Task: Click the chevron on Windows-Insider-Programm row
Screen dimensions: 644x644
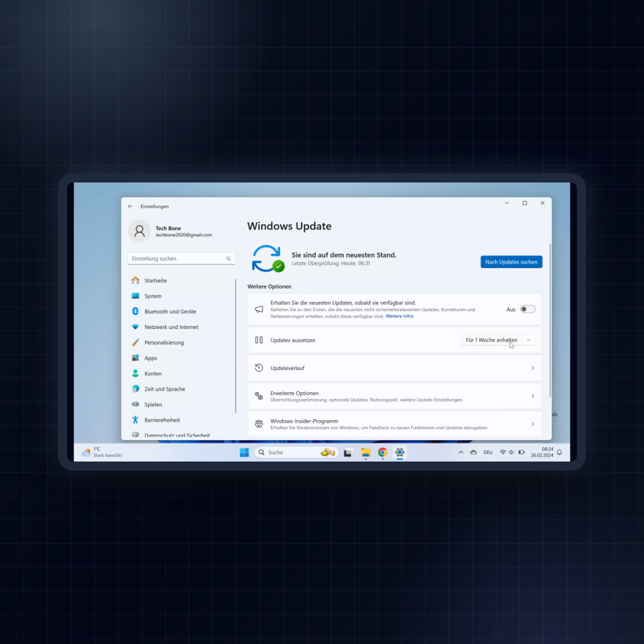Action: click(532, 424)
